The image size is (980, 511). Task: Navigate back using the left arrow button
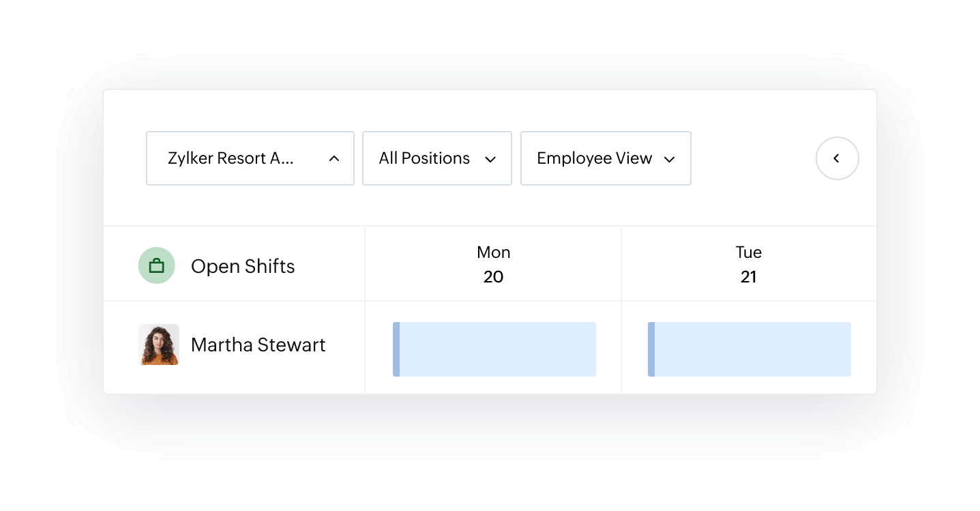point(837,158)
